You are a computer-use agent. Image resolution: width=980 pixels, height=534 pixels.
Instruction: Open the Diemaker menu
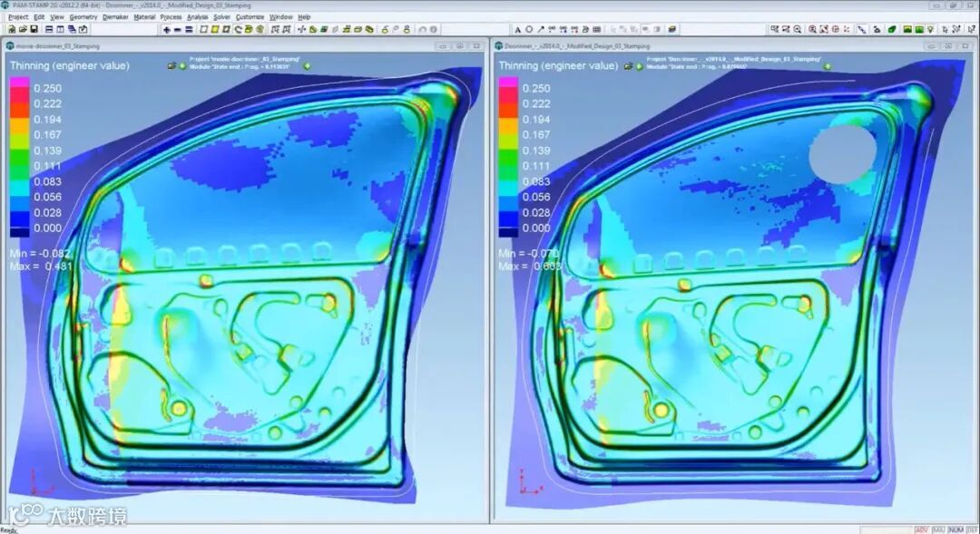(x=115, y=17)
